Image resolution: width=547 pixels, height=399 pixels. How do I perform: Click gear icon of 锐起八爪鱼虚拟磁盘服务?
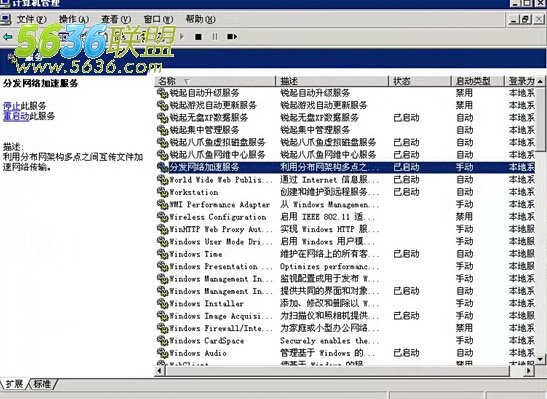(163, 143)
